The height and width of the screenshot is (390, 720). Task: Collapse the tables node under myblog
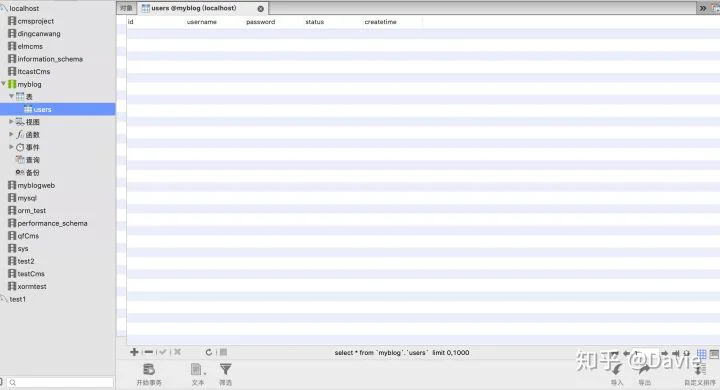tap(11, 96)
